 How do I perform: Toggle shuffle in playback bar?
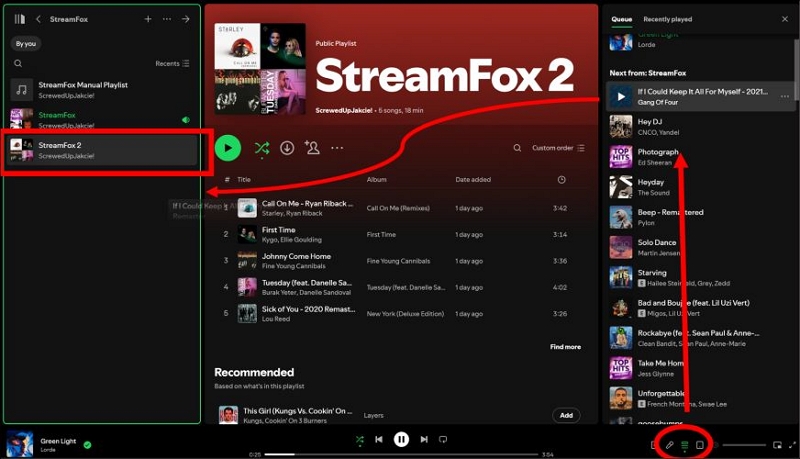pyautogui.click(x=360, y=440)
